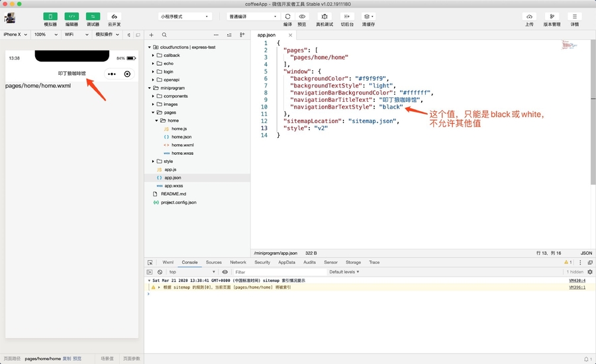Toggle the 编辑器 editor panel

point(72,17)
